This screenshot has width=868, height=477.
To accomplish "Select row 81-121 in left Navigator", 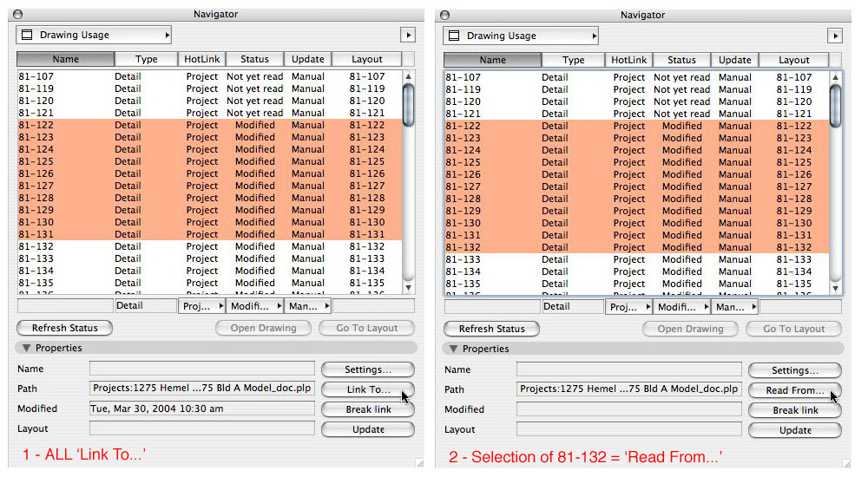I will (210, 113).
